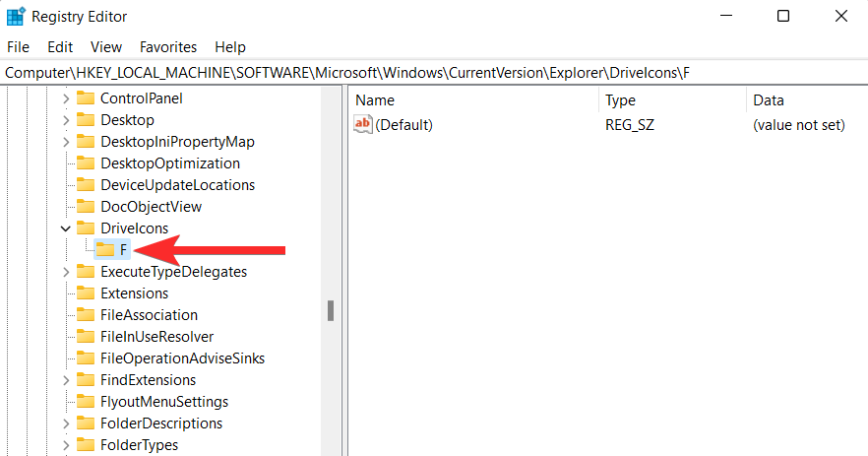Select the DesktopOptimization key

tap(169, 163)
